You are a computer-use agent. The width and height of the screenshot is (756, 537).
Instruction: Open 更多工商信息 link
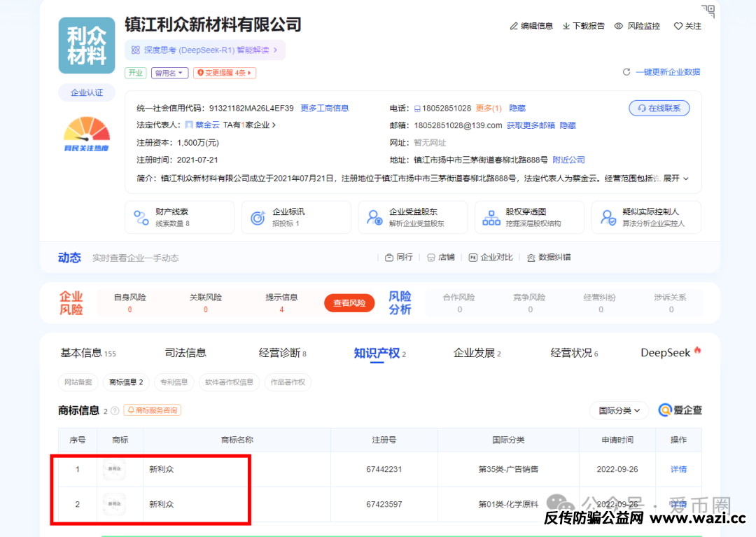click(x=325, y=108)
